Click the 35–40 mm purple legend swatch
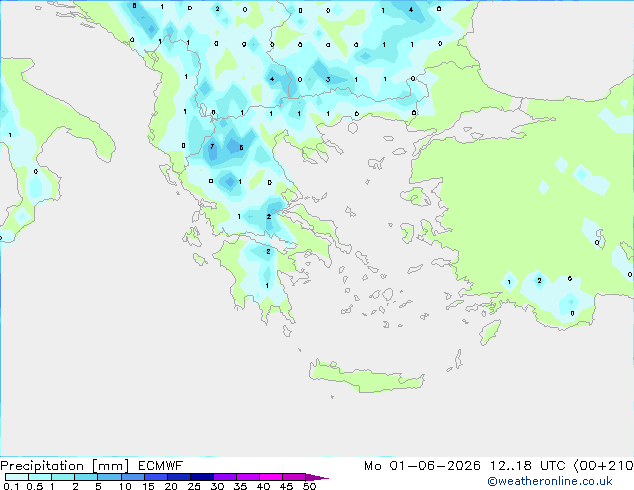The image size is (634, 490). click(248, 477)
